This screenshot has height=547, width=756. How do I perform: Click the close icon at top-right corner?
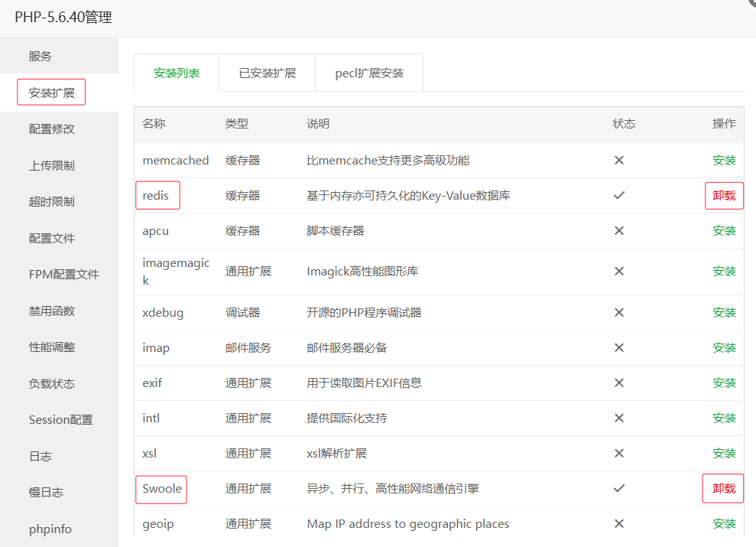tap(750, 3)
